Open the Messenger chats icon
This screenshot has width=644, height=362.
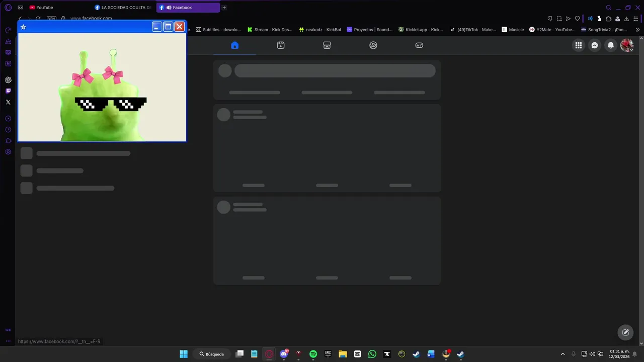pyautogui.click(x=595, y=45)
